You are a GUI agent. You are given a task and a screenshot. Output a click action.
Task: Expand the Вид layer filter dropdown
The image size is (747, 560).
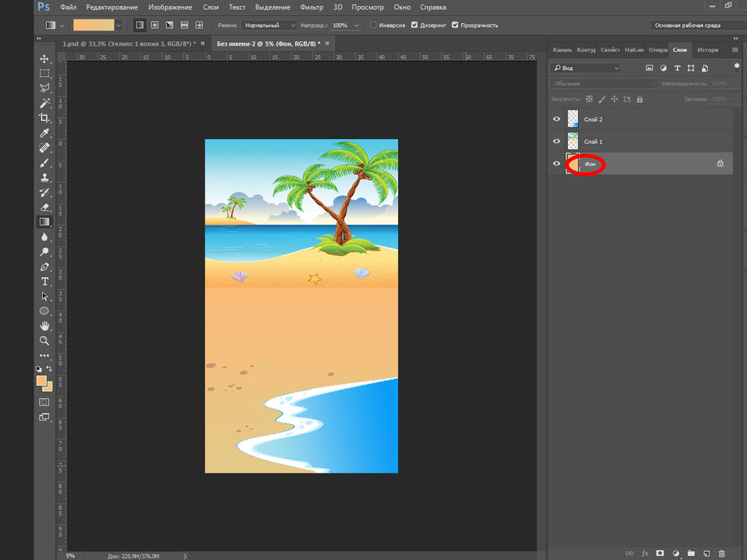coord(586,68)
